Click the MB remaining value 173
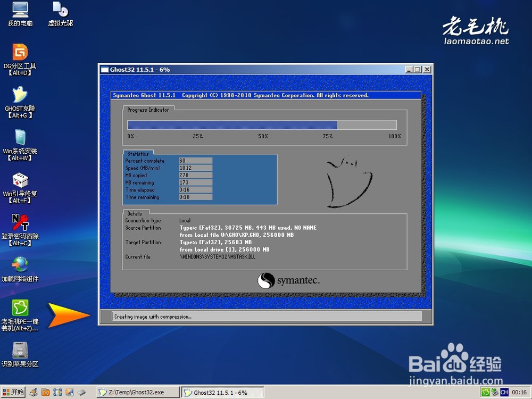The image size is (532, 399). point(195,182)
